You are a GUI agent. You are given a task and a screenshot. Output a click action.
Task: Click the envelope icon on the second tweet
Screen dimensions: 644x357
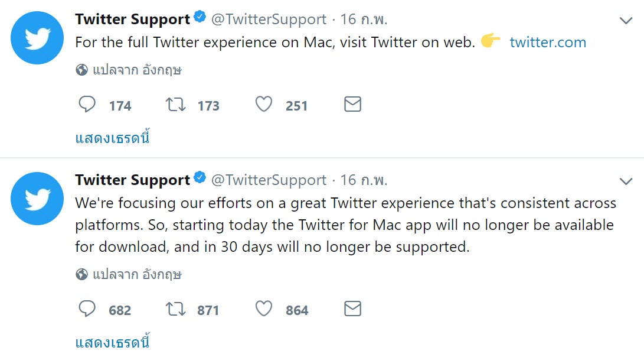(352, 308)
